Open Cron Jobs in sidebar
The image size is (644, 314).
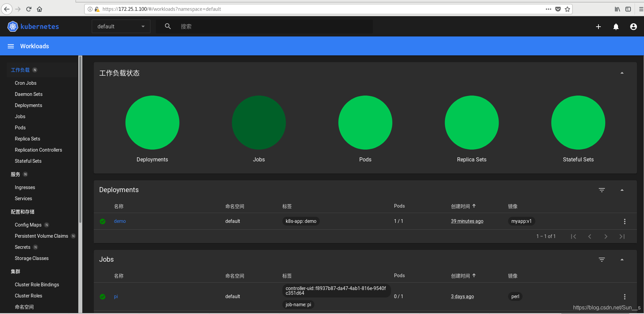click(26, 83)
